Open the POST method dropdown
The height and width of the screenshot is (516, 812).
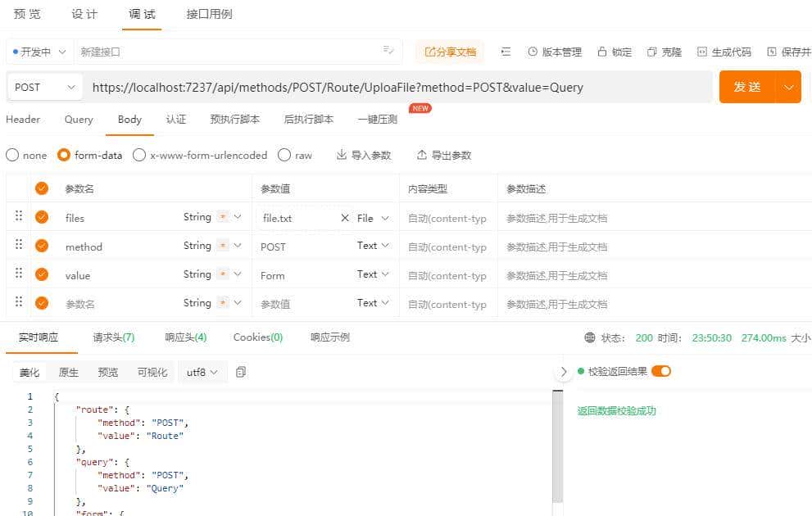tap(43, 86)
